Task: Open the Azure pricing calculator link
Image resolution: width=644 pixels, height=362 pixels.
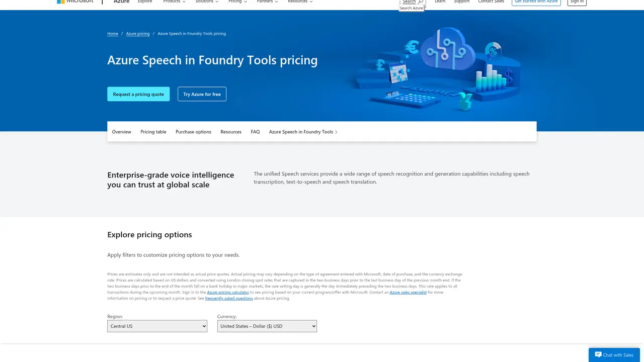Action: [228, 292]
